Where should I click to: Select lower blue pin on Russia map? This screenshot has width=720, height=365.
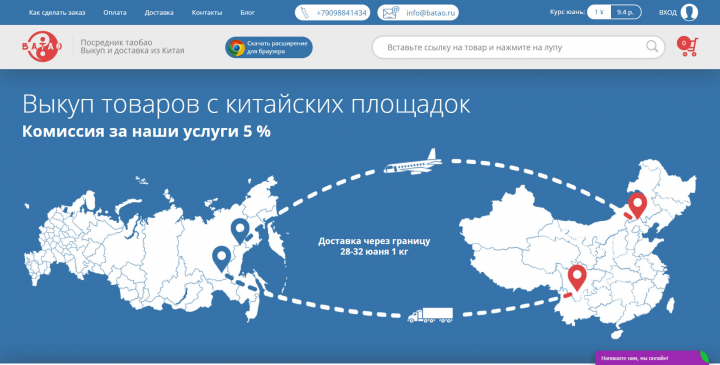pyautogui.click(x=221, y=258)
